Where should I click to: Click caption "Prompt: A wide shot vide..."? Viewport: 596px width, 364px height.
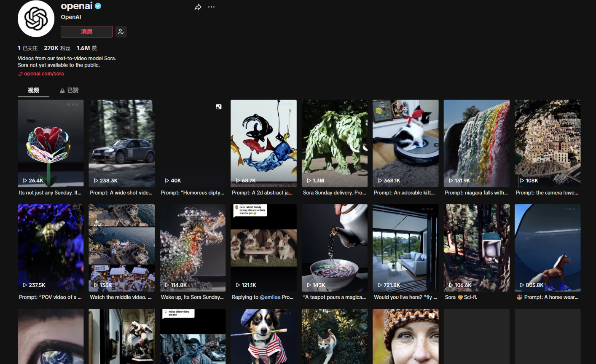pyautogui.click(x=121, y=193)
